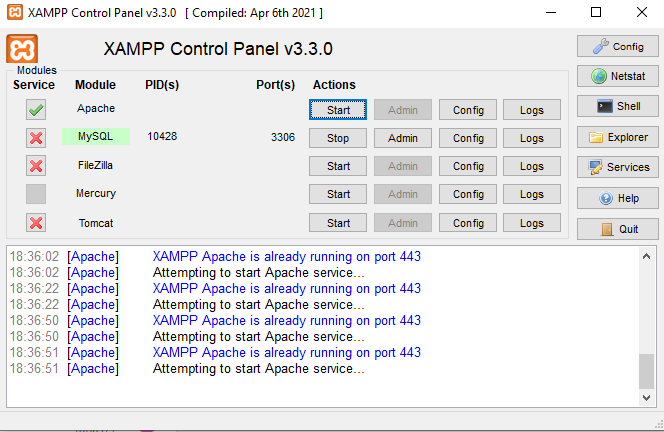Start the Apache module

(x=338, y=109)
